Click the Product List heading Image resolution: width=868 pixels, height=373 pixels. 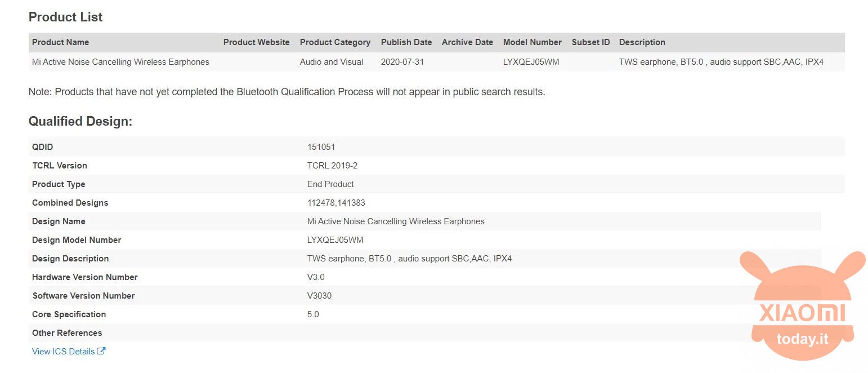point(65,17)
